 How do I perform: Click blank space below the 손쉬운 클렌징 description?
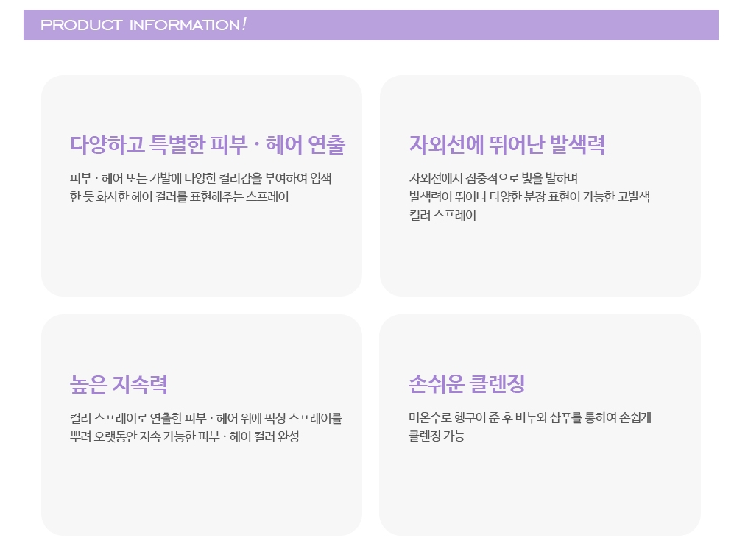point(540,489)
